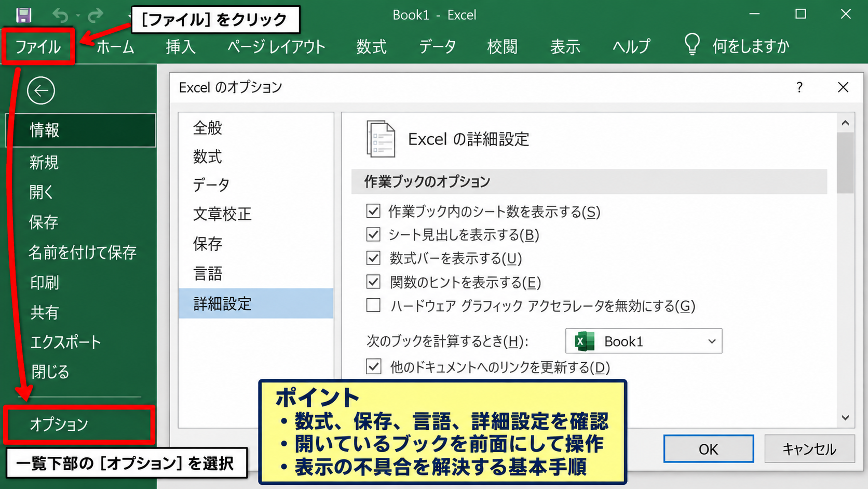Click the Undo arrow icon

(x=60, y=16)
